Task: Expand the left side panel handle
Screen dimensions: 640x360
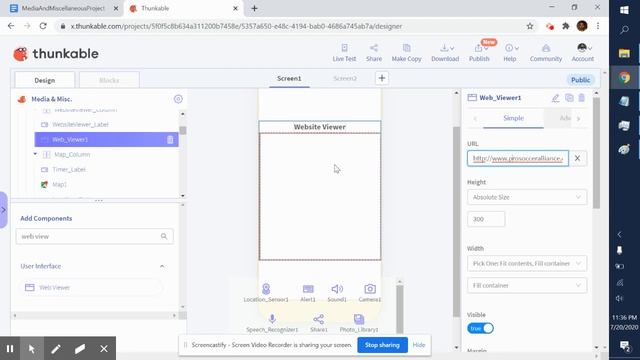Action: pos(3,210)
